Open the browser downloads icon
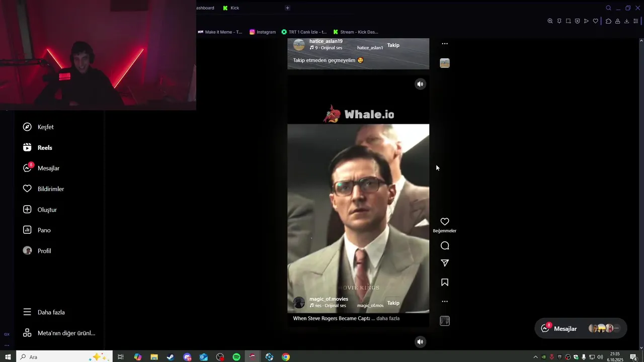Image resolution: width=644 pixels, height=362 pixels. pos(626,21)
